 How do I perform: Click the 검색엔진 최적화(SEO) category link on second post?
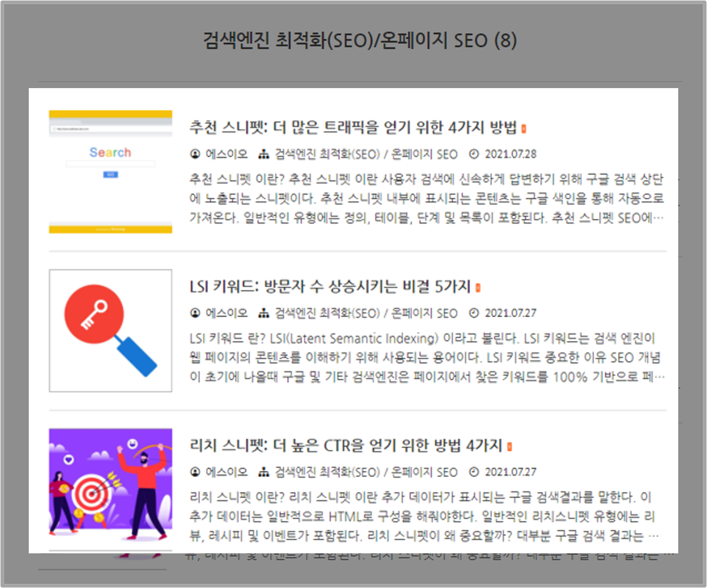(328, 314)
